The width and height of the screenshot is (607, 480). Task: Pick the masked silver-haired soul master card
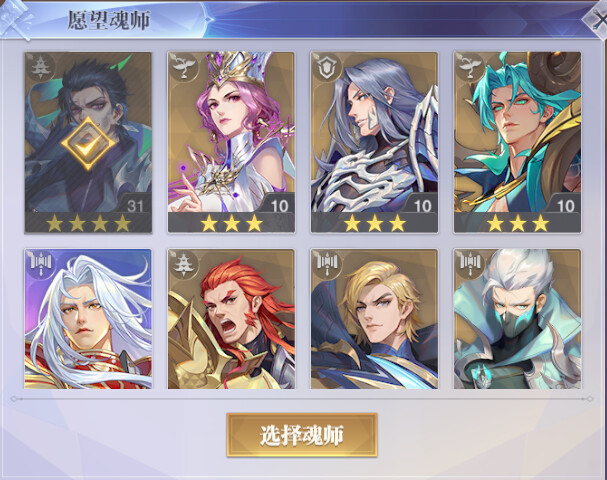point(518,319)
